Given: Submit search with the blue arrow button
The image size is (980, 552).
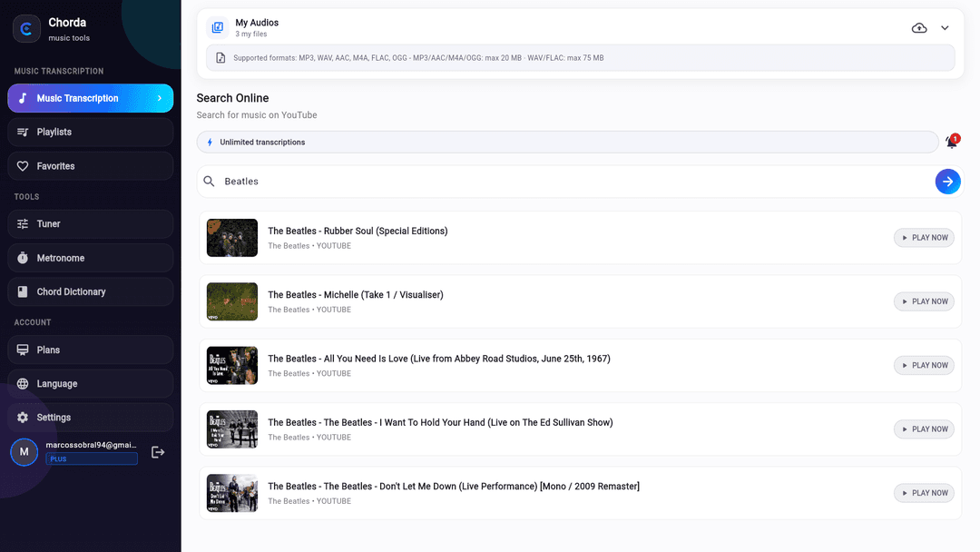Looking at the screenshot, I should pos(947,182).
